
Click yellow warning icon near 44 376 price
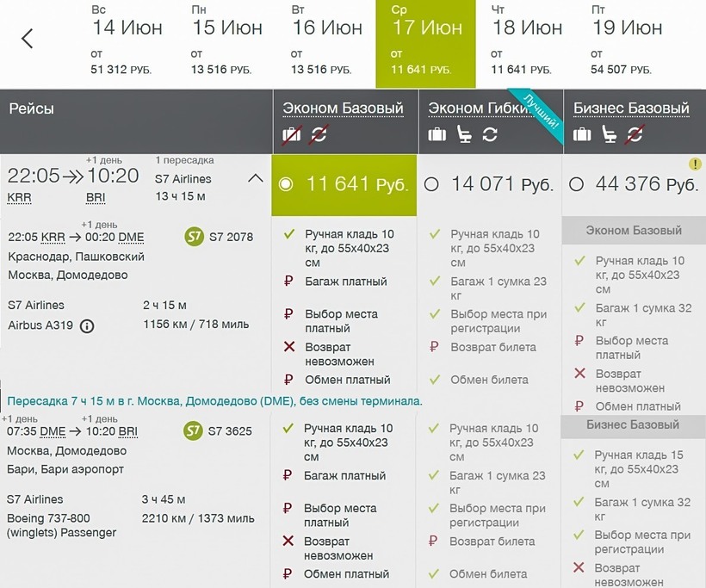click(x=695, y=164)
